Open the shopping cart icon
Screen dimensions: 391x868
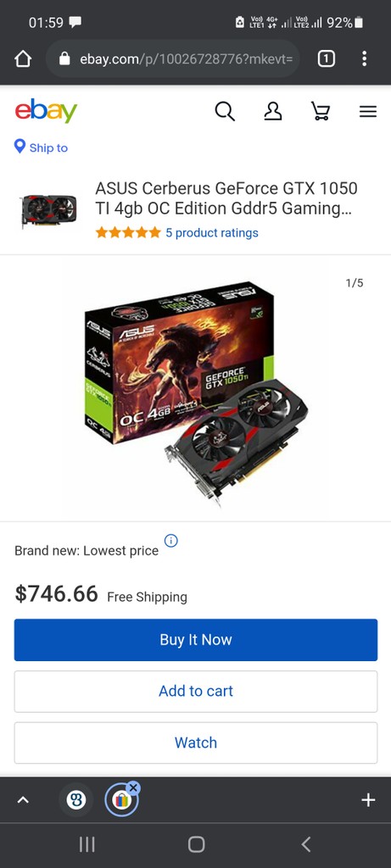click(320, 112)
